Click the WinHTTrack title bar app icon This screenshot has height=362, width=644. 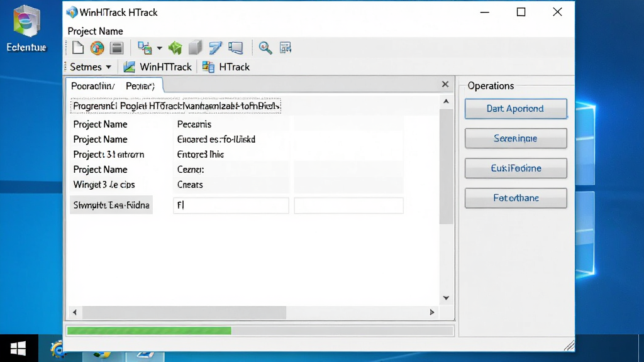pyautogui.click(x=72, y=13)
